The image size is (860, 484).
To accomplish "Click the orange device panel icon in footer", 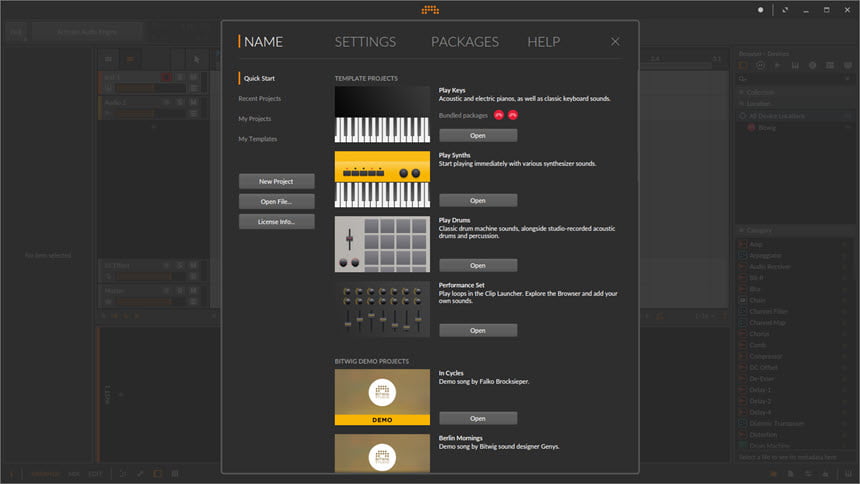I will pyautogui.click(x=157, y=474).
